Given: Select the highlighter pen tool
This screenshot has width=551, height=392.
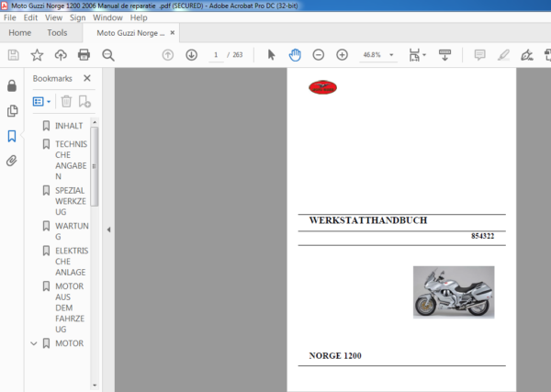Looking at the screenshot, I should (x=503, y=55).
